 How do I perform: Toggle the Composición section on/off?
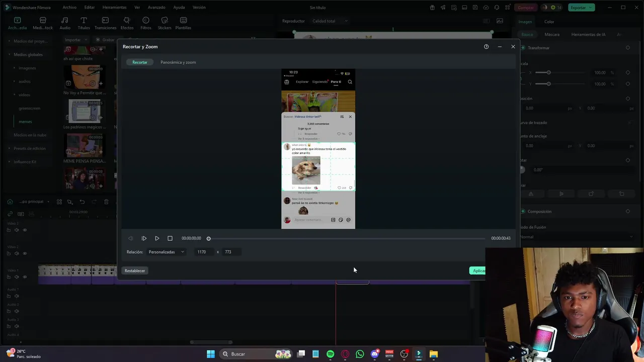523,211
